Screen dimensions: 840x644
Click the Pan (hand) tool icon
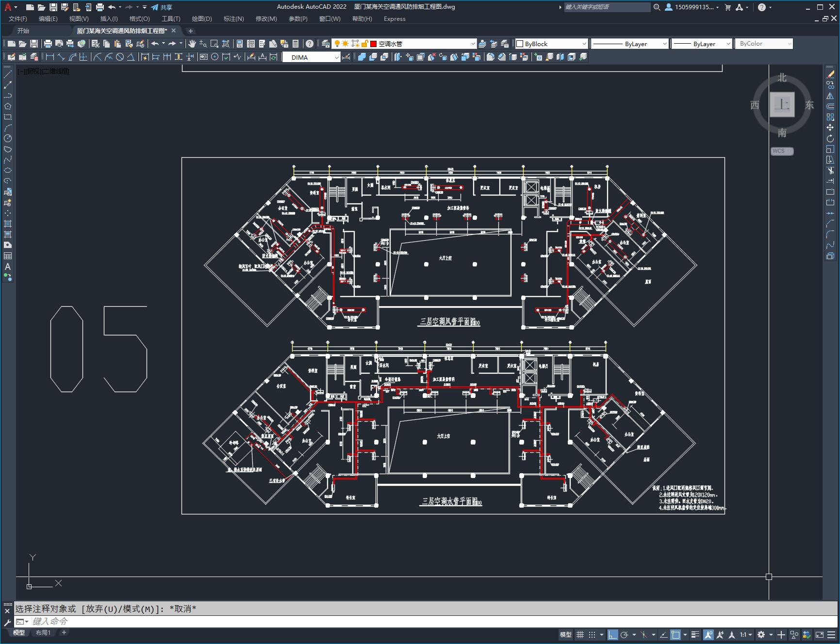click(192, 44)
